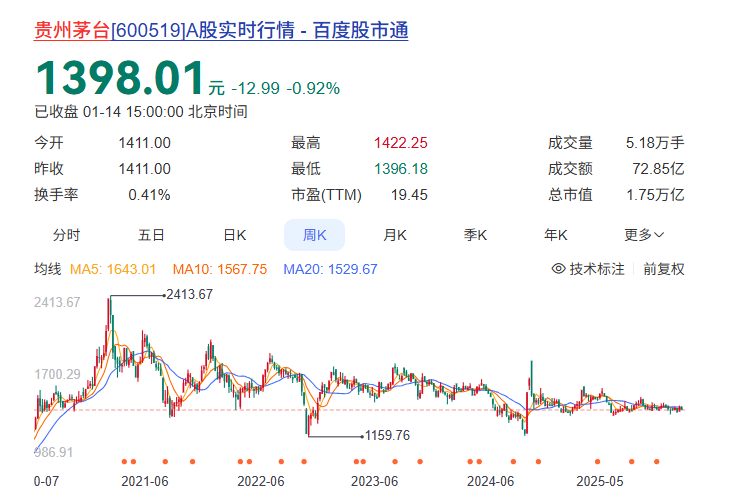
Task: Select the 周K chart tab
Action: tap(314, 235)
